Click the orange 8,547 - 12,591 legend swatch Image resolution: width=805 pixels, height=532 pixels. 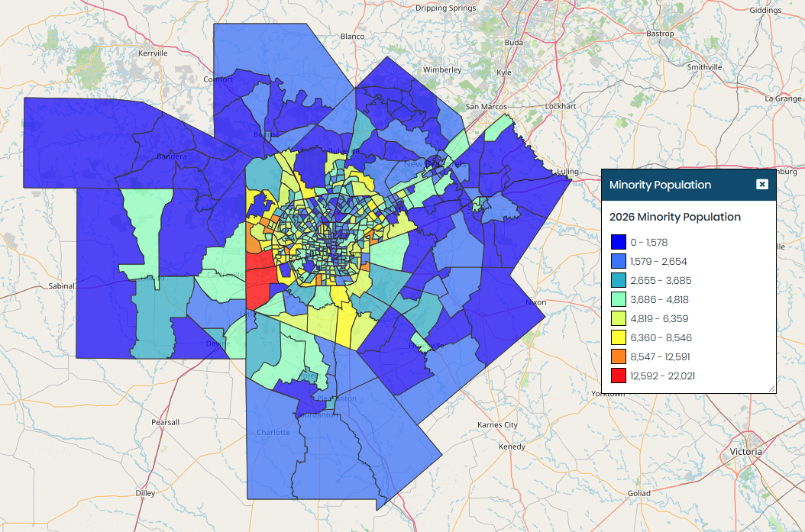[x=619, y=356]
